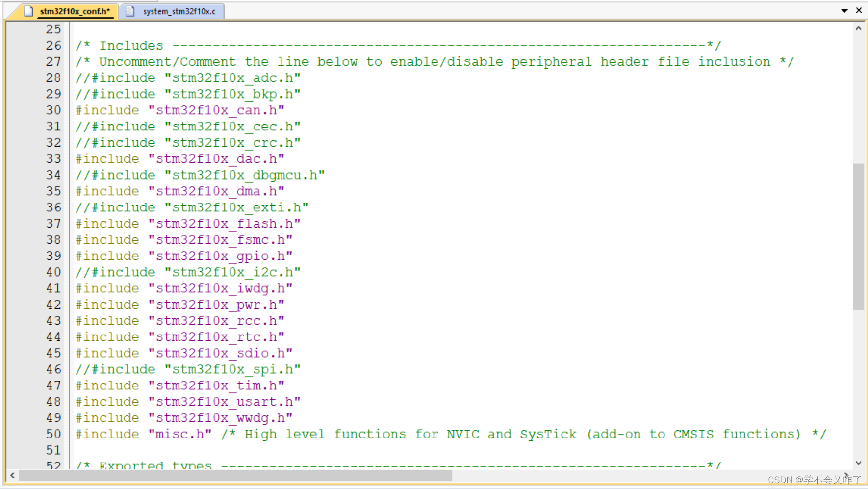Click the Uncomment/Comment instruction comment
The width and height of the screenshot is (868, 489).
(434, 62)
